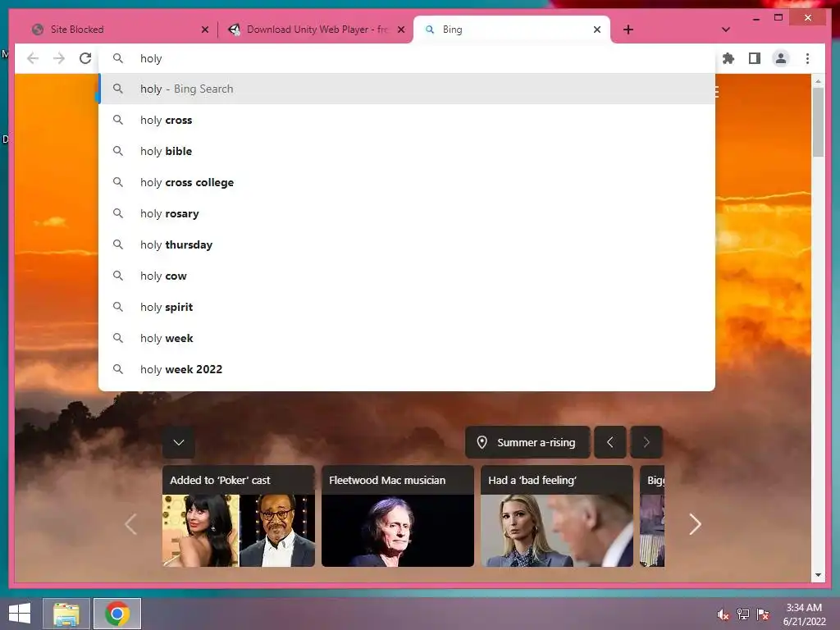The width and height of the screenshot is (840, 630).
Task: Close the Download Unity Web Player tab
Action: tap(400, 30)
